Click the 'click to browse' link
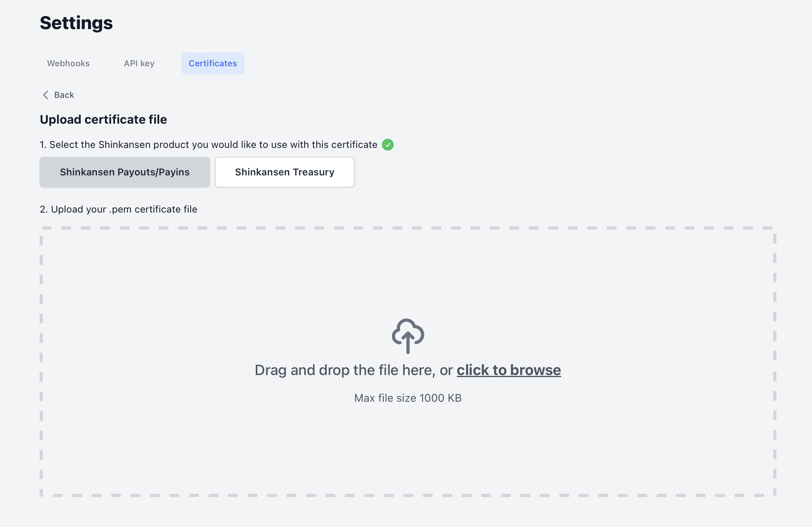The width and height of the screenshot is (812, 527). pos(509,370)
